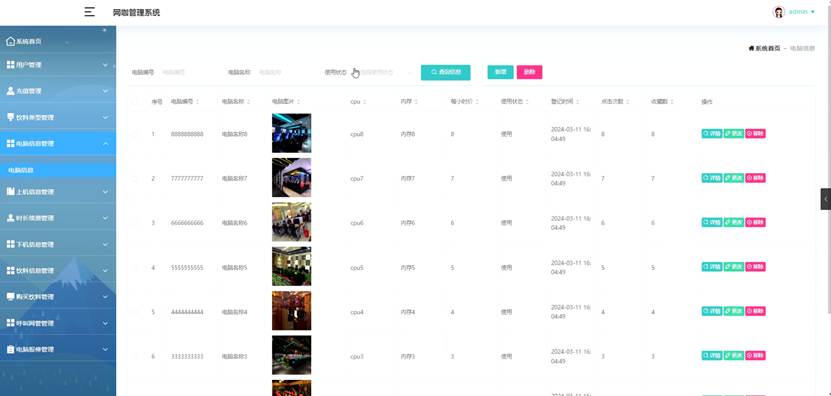Sort by 内存 column sort icon
The image size is (831, 396).
click(x=416, y=101)
